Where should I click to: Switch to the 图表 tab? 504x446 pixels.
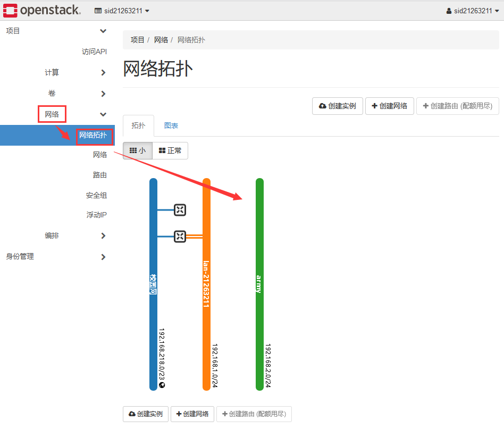(x=171, y=125)
